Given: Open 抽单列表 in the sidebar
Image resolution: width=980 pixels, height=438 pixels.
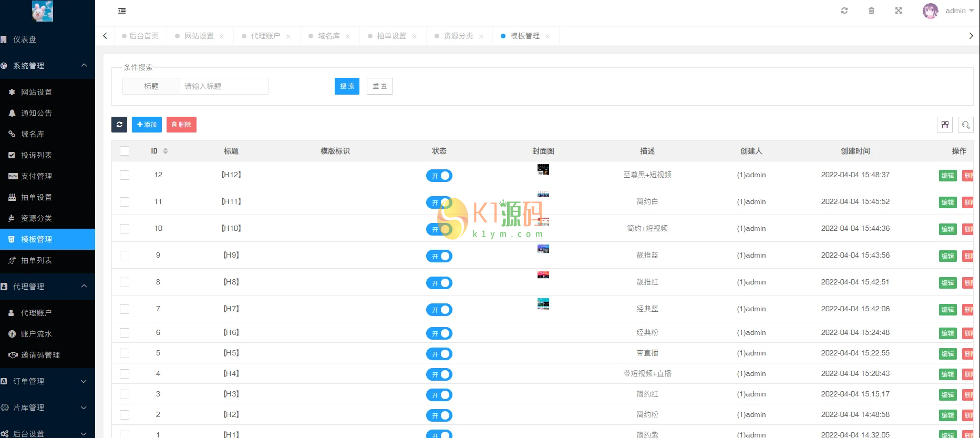Looking at the screenshot, I should (36, 260).
